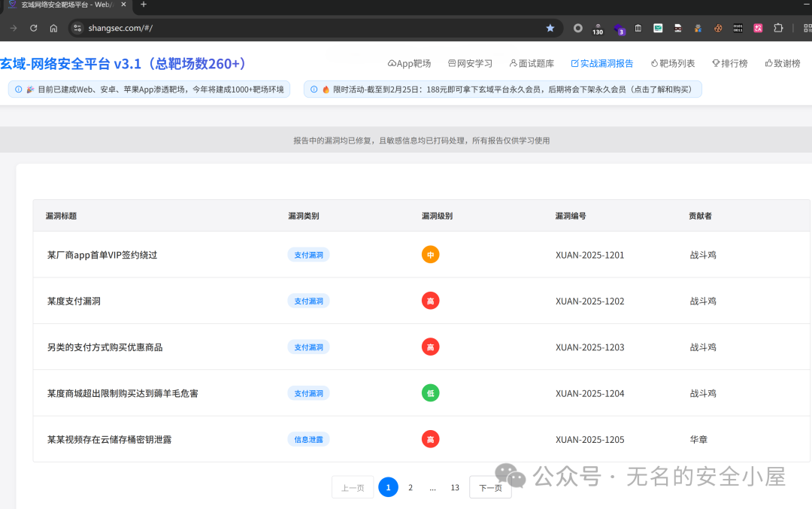The width and height of the screenshot is (812, 509).
Task: Click red 高 badge in XUAN-2025-1205 row
Action: (x=430, y=439)
